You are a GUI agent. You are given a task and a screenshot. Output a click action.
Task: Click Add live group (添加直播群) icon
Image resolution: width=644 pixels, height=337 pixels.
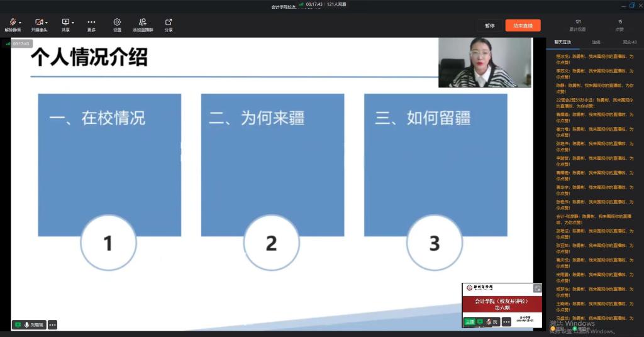pyautogui.click(x=143, y=23)
